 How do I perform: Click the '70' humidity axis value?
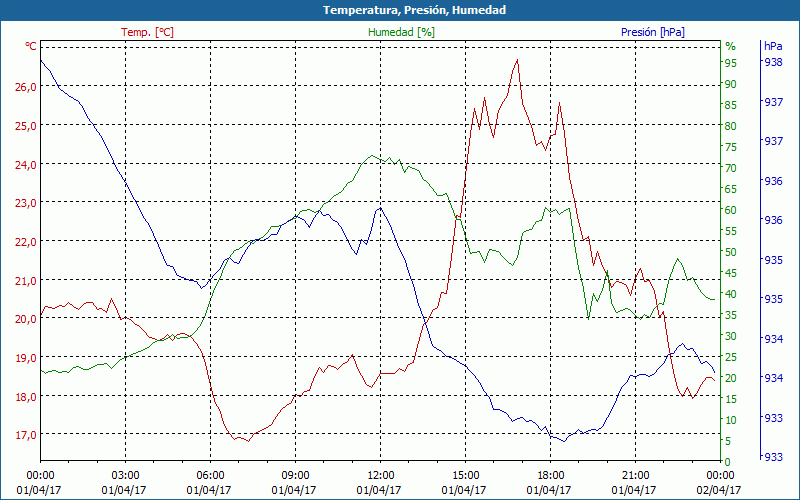[731, 168]
